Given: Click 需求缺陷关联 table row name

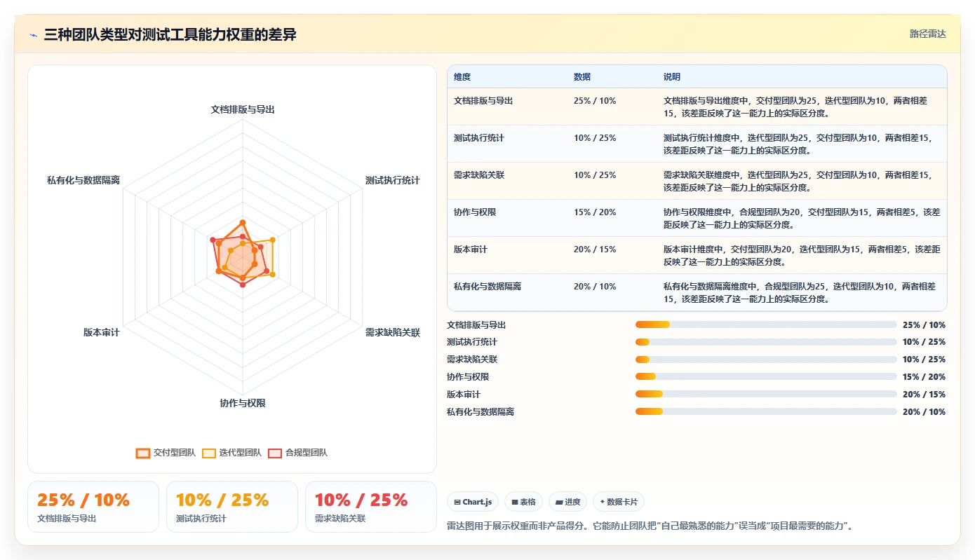Looking at the screenshot, I should coord(479,175).
